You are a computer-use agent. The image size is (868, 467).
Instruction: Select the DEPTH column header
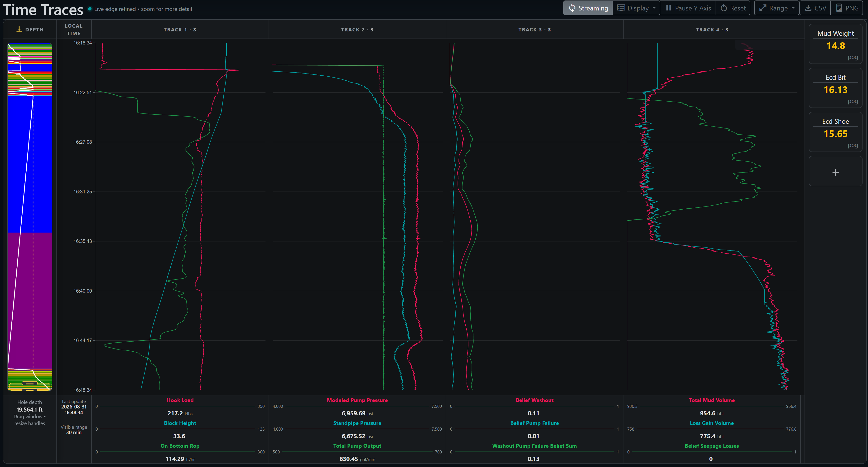coord(30,30)
